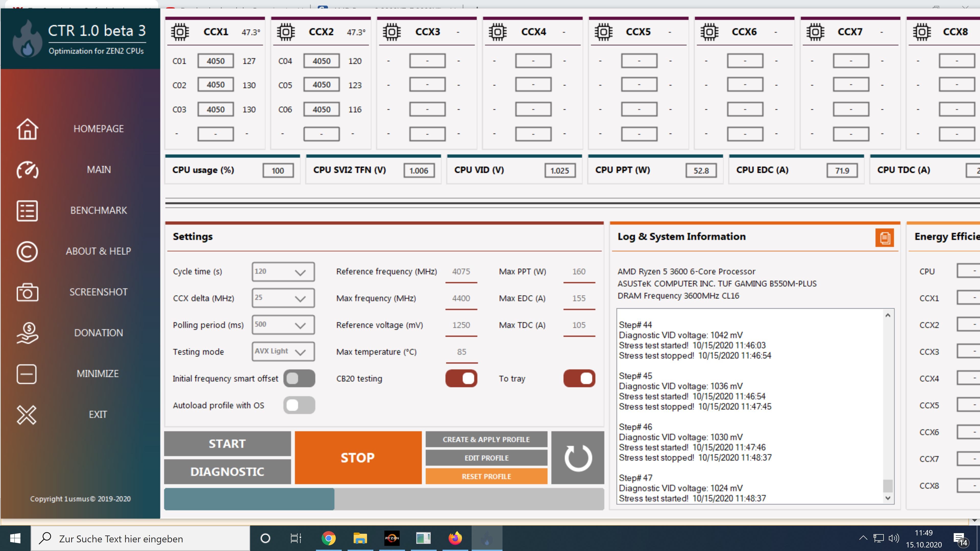Click the log scroll-up arrow
The image size is (980, 551).
(x=888, y=315)
